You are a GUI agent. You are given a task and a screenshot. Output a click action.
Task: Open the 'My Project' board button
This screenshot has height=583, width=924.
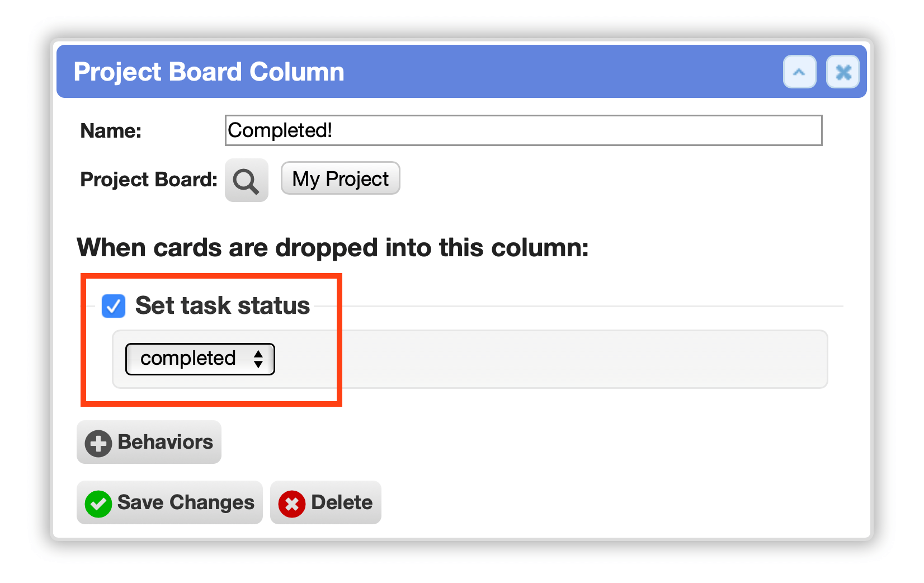pyautogui.click(x=340, y=178)
